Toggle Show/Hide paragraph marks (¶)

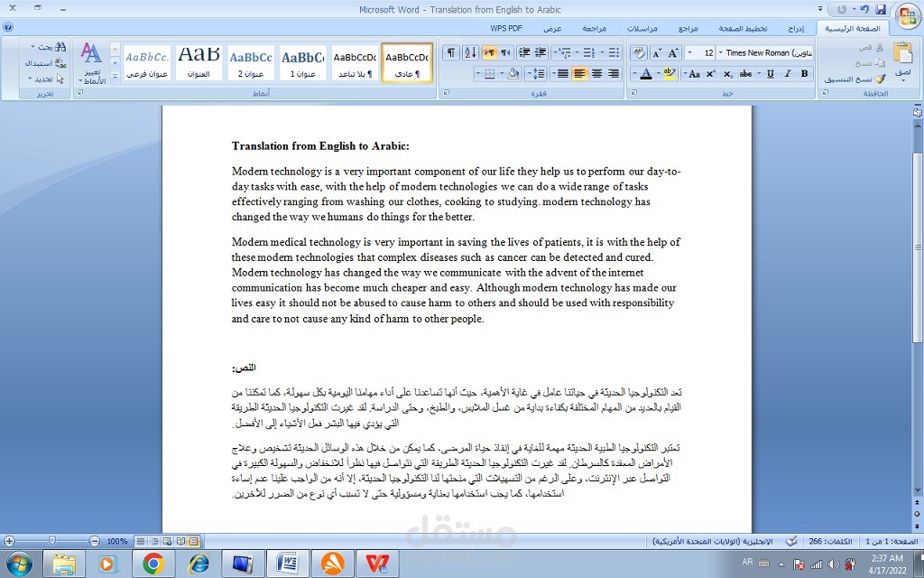coord(451,53)
